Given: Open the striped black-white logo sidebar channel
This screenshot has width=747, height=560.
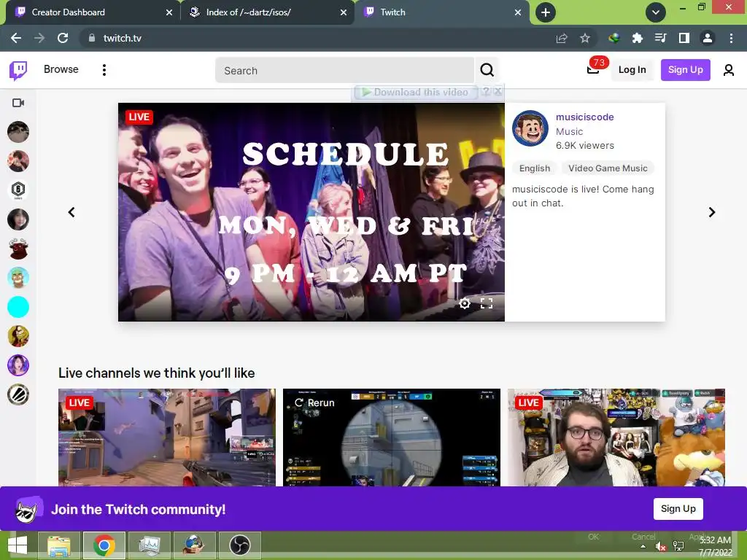Looking at the screenshot, I should pos(18,394).
